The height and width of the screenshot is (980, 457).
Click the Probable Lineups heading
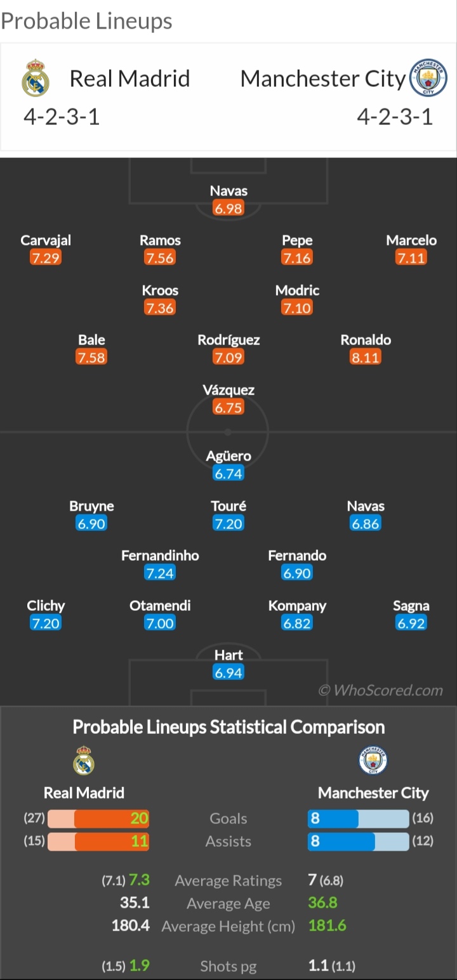tap(87, 21)
